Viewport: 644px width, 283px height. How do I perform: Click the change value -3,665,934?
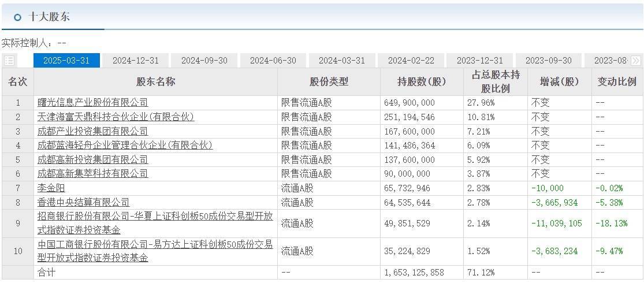pyautogui.click(x=554, y=203)
